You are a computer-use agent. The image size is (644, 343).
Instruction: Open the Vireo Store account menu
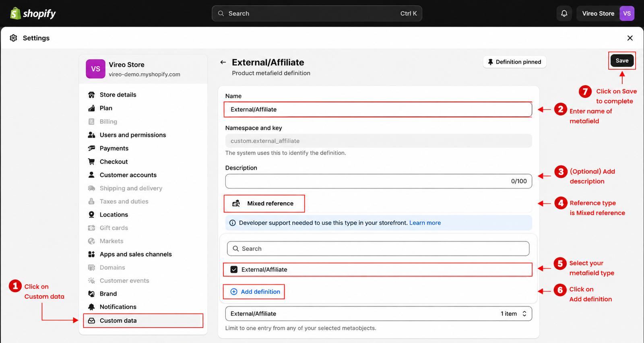point(605,13)
